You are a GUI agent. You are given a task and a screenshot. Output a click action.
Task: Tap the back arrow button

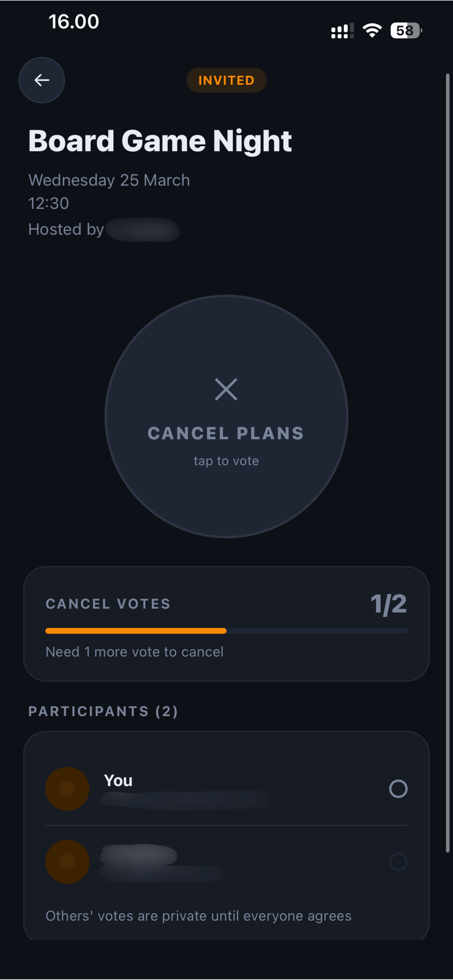tap(42, 80)
